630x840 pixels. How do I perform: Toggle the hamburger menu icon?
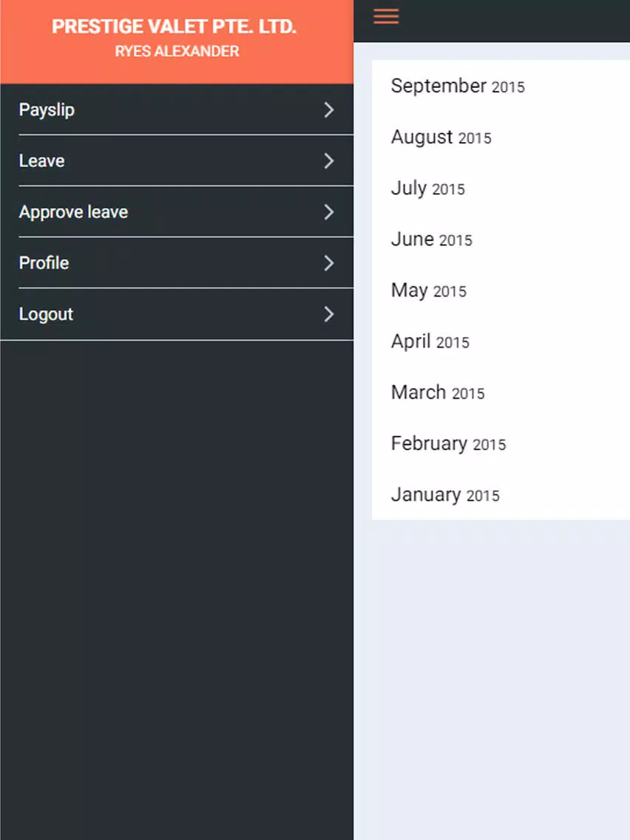[x=386, y=16]
